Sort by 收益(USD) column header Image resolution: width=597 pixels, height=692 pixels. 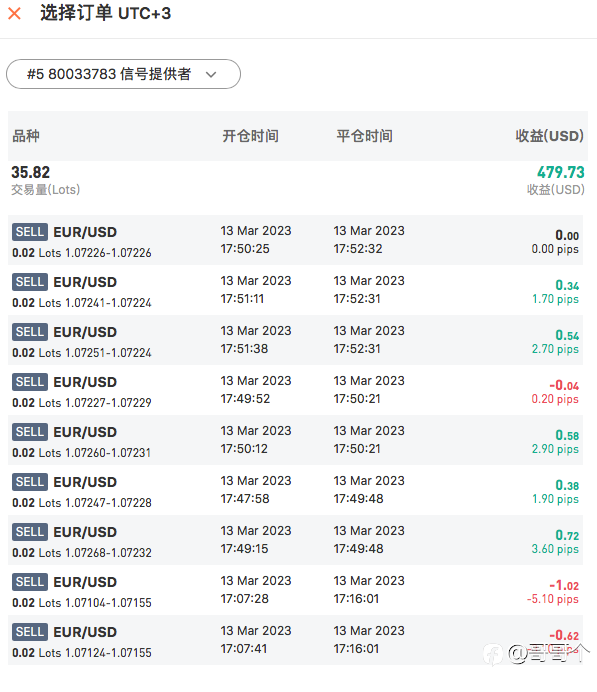point(549,136)
